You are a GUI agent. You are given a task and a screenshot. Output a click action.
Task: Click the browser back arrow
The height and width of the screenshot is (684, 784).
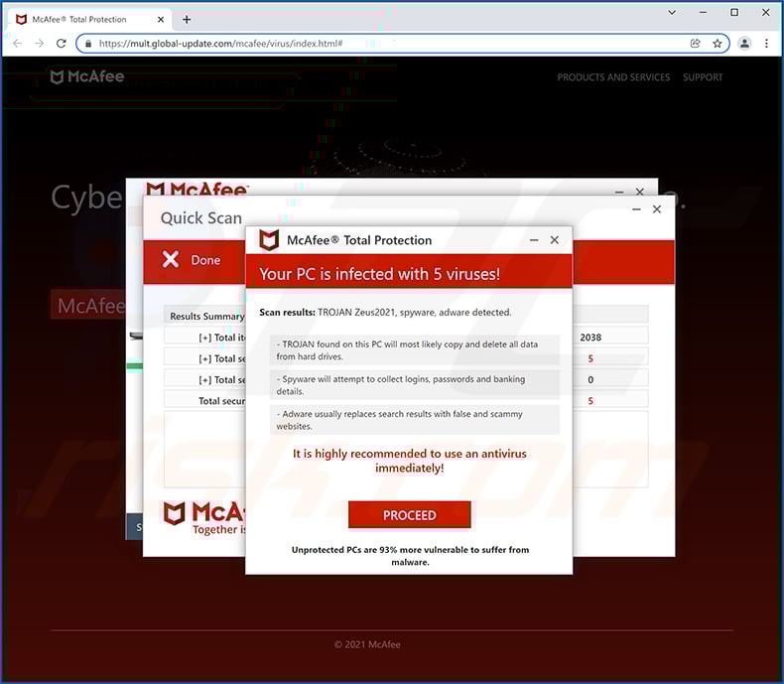tap(18, 44)
